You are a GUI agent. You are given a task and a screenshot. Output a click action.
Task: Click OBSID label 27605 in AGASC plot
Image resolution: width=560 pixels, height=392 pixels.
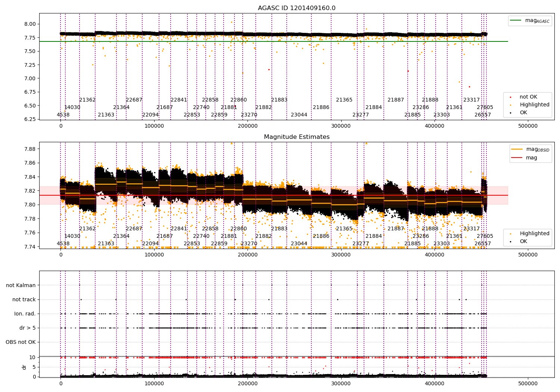(485, 107)
